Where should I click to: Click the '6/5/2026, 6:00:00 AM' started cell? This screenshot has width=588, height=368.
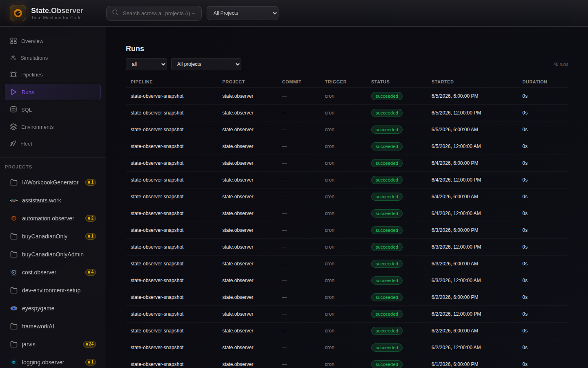pyautogui.click(x=455, y=130)
